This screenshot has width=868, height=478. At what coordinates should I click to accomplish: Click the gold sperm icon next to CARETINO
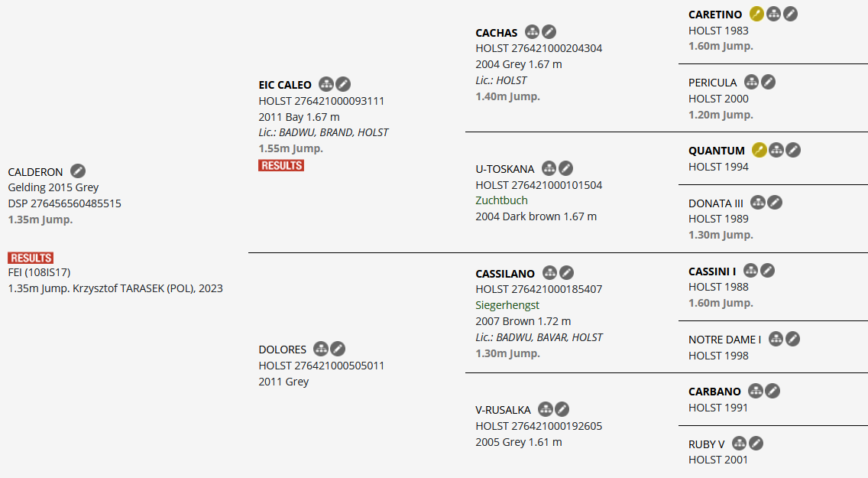click(x=756, y=14)
